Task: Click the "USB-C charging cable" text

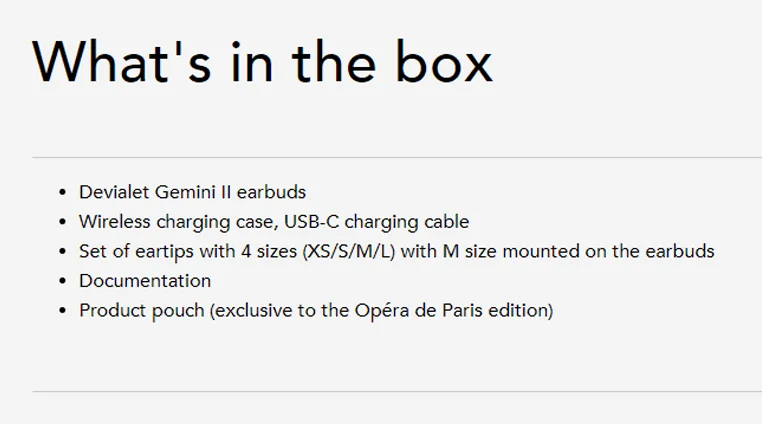Action: [377, 222]
